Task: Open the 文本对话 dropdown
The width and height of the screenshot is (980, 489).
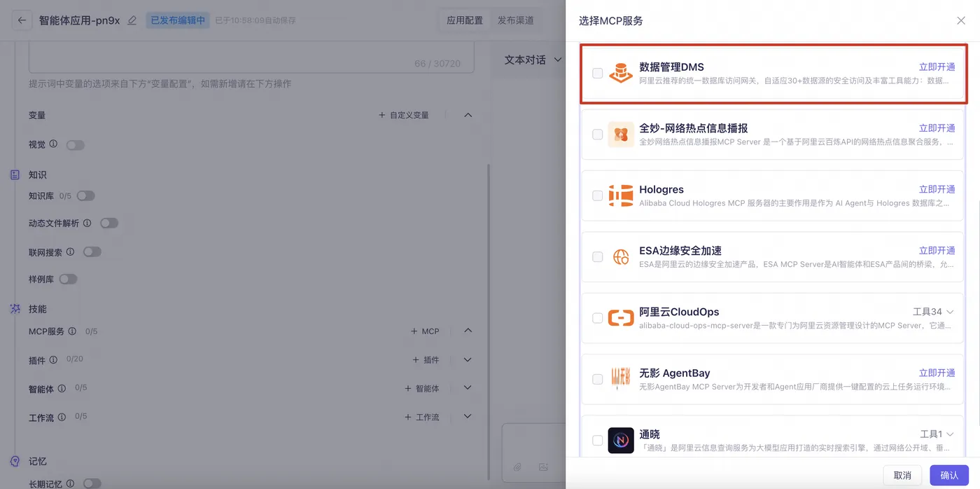Action: [x=533, y=60]
